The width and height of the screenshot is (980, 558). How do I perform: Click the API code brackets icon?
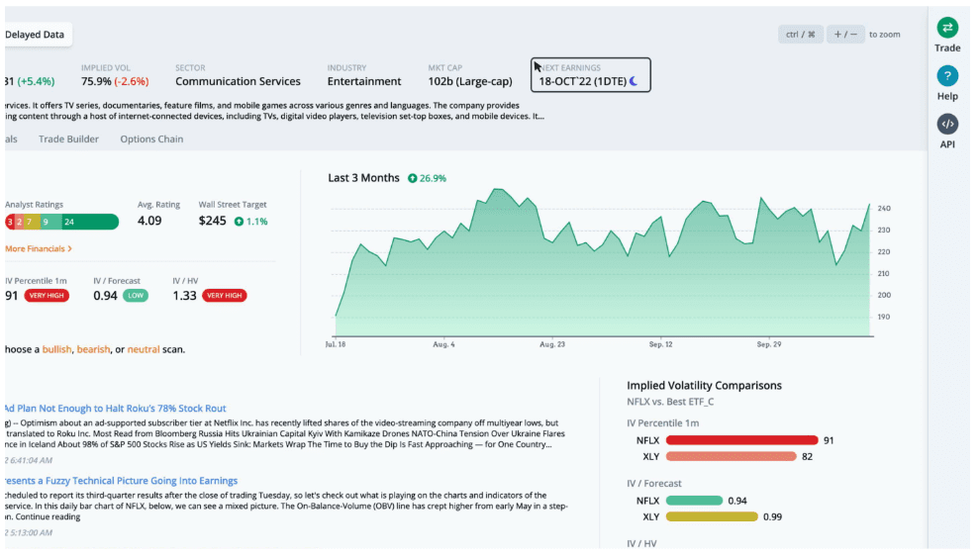tap(947, 124)
